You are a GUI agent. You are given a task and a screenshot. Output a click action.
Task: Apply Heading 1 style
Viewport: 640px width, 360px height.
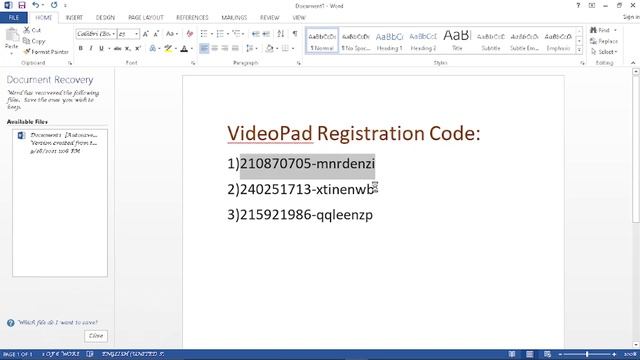point(389,41)
